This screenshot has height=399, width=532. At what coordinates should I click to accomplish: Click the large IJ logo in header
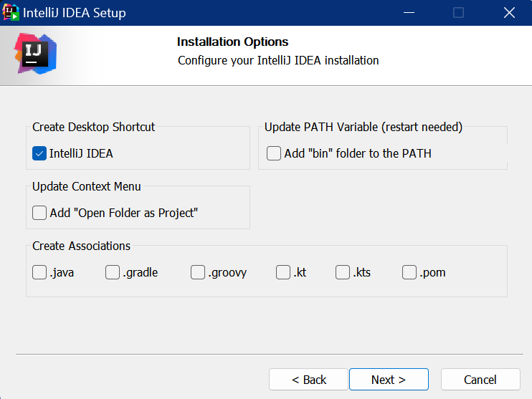35,54
